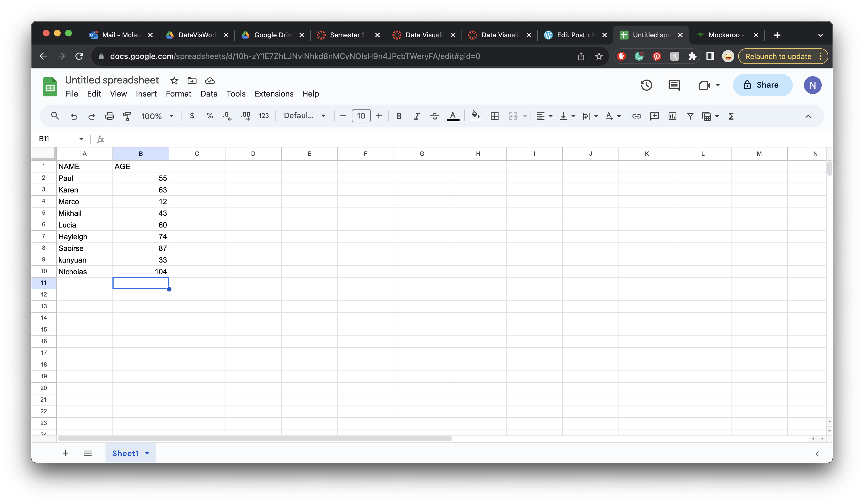Viewport: 864px width, 504px height.
Task: Insert a link using toolbar icon
Action: [x=637, y=116]
